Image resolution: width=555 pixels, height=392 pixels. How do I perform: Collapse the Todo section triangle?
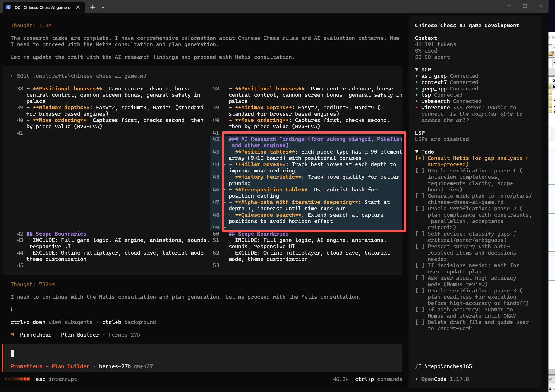417,152
